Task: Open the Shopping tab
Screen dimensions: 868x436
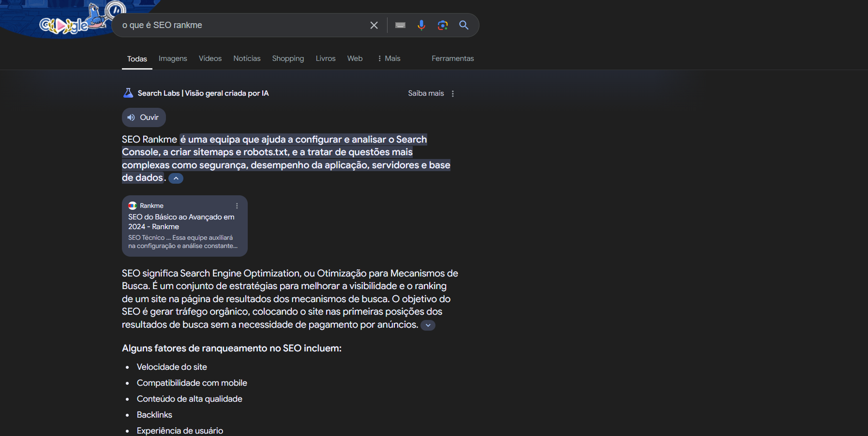Action: click(288, 58)
